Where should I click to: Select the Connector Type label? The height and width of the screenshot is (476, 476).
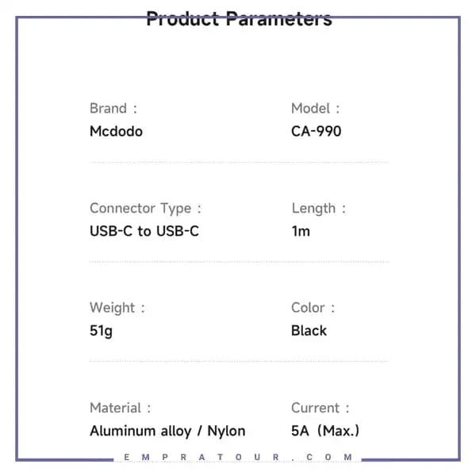tap(145, 209)
